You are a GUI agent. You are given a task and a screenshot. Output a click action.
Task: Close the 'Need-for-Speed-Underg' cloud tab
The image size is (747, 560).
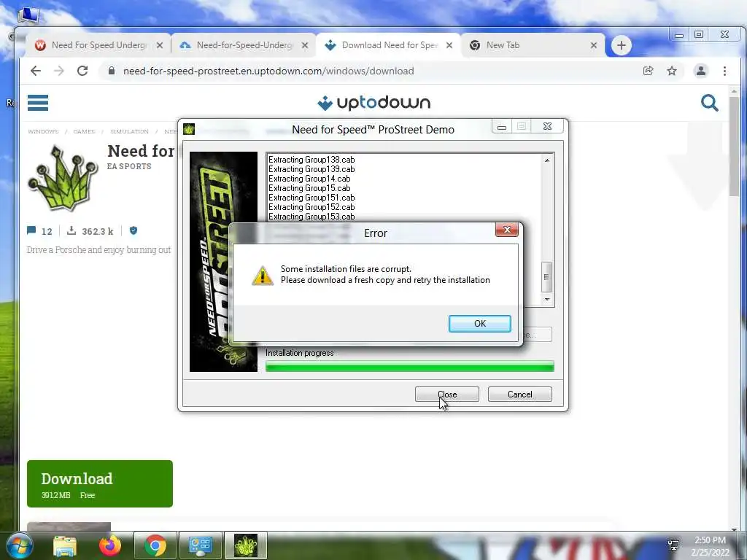pyautogui.click(x=305, y=45)
